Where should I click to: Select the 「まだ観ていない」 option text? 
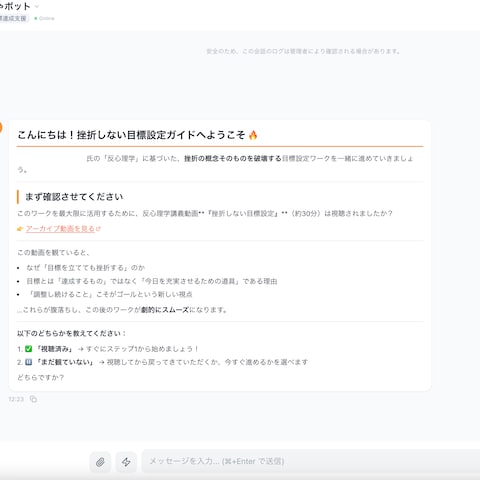coord(65,362)
